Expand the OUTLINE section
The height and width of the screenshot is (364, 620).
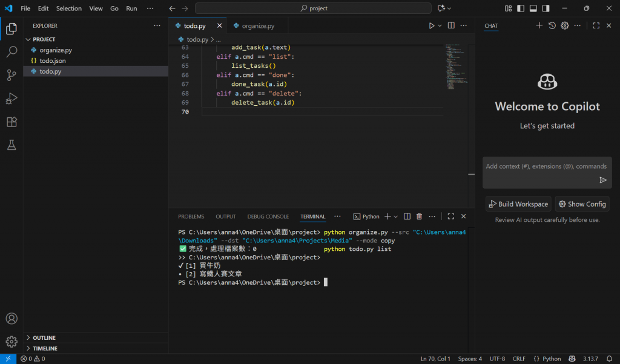point(44,338)
